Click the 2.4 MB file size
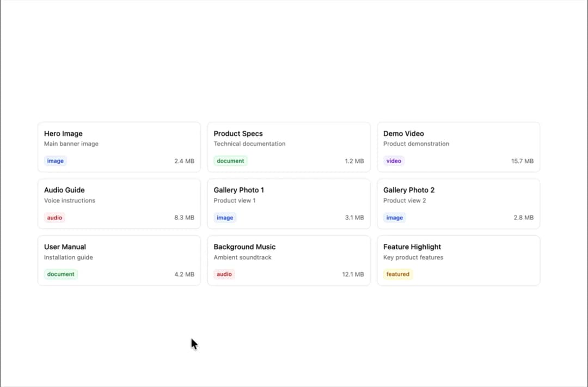This screenshot has width=588, height=387. tap(184, 161)
